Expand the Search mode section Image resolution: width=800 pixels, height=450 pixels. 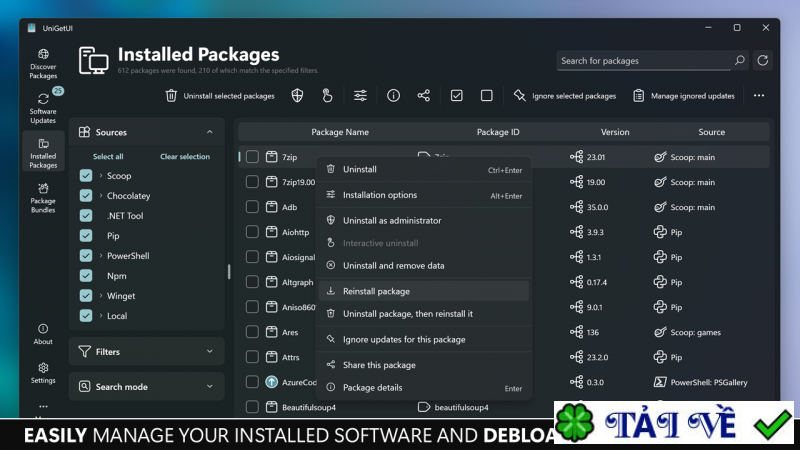tap(147, 387)
